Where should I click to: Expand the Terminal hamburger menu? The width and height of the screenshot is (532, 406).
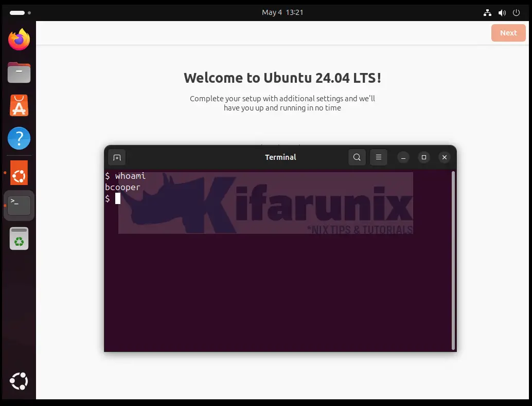[379, 157]
